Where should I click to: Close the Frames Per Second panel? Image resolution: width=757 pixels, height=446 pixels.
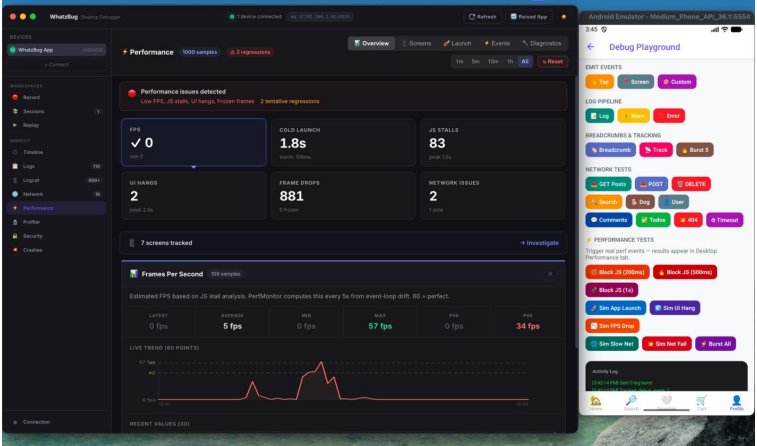(550, 274)
